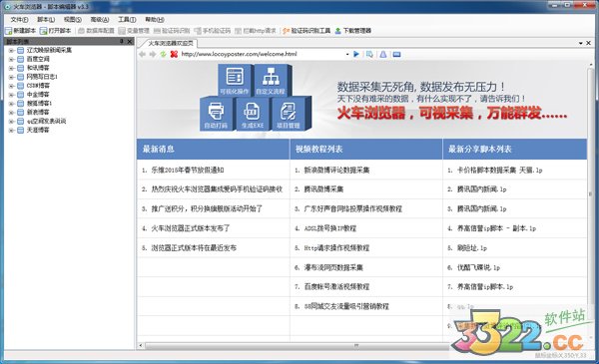
Task: Close the welcome page tab
Action: click(589, 43)
